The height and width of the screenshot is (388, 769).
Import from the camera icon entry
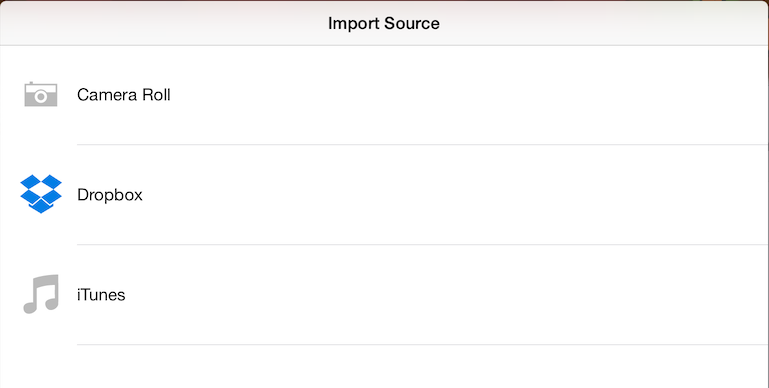pos(384,95)
